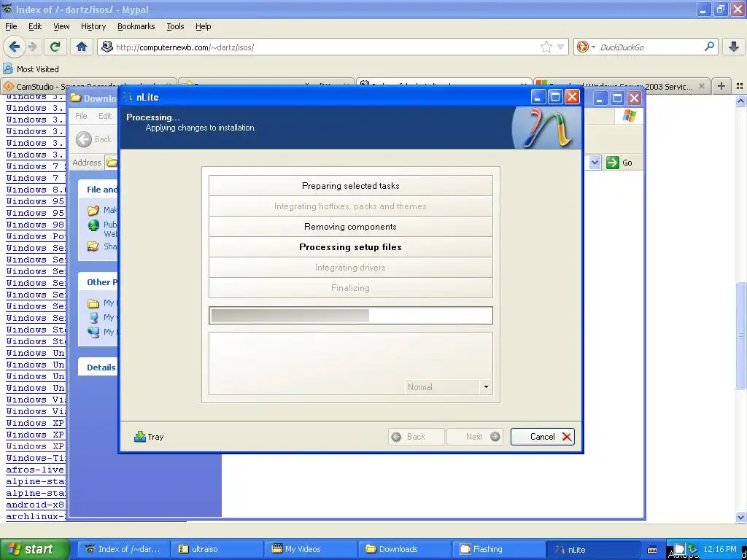Select the 'Processing setup files' step
747x560 pixels.
pos(351,247)
